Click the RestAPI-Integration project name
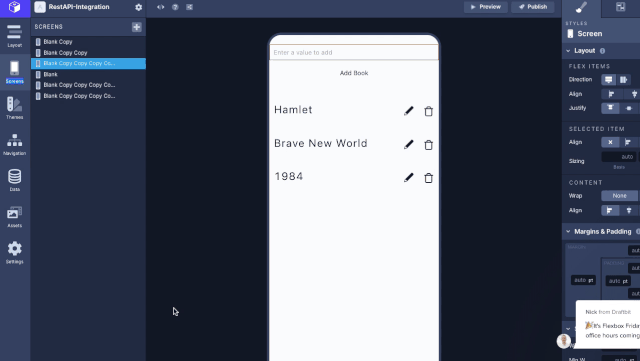This screenshot has height=361, width=640. click(79, 7)
